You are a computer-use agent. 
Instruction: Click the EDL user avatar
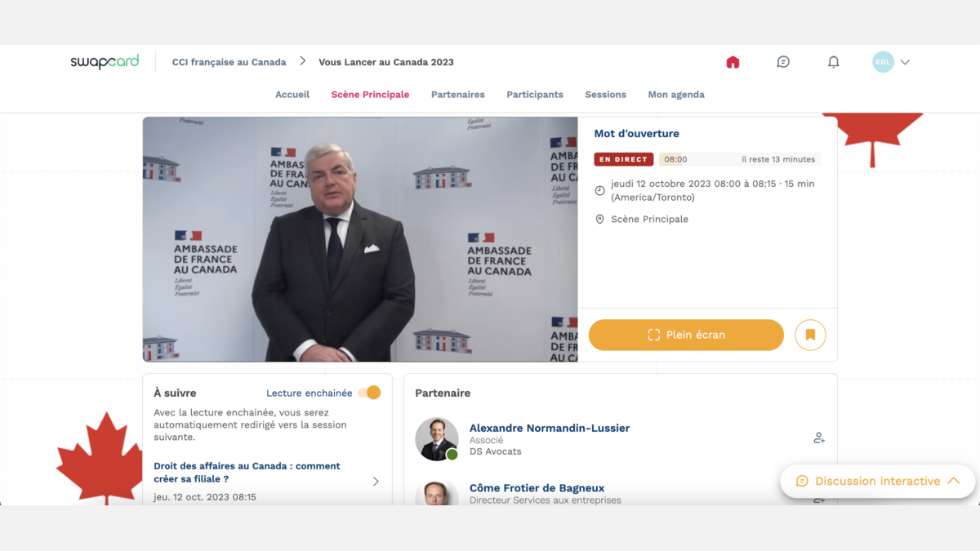point(883,62)
